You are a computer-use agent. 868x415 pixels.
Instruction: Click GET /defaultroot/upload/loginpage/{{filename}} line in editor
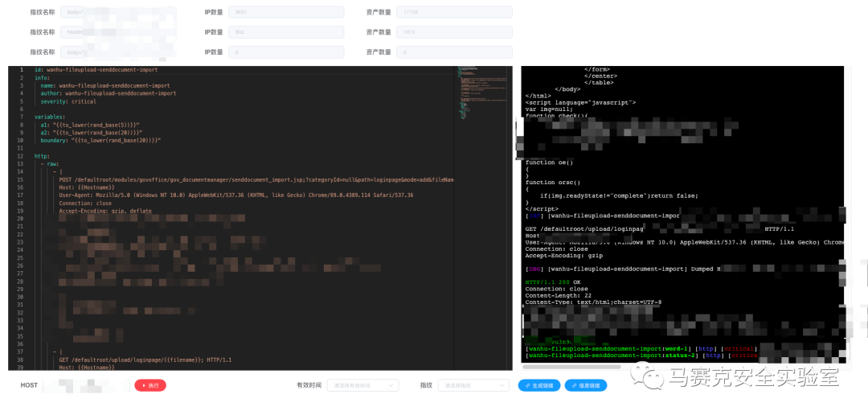pyautogui.click(x=145, y=360)
